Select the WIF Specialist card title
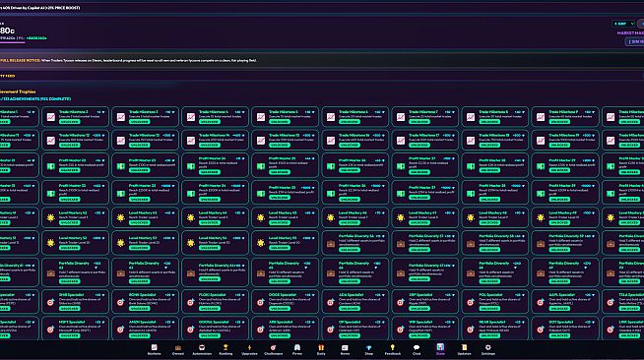 point(420,323)
